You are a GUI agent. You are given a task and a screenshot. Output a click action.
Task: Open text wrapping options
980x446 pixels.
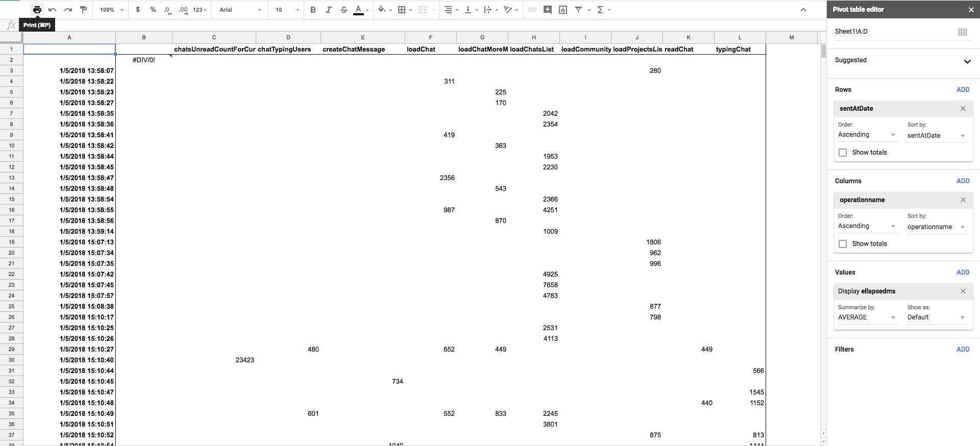490,10
